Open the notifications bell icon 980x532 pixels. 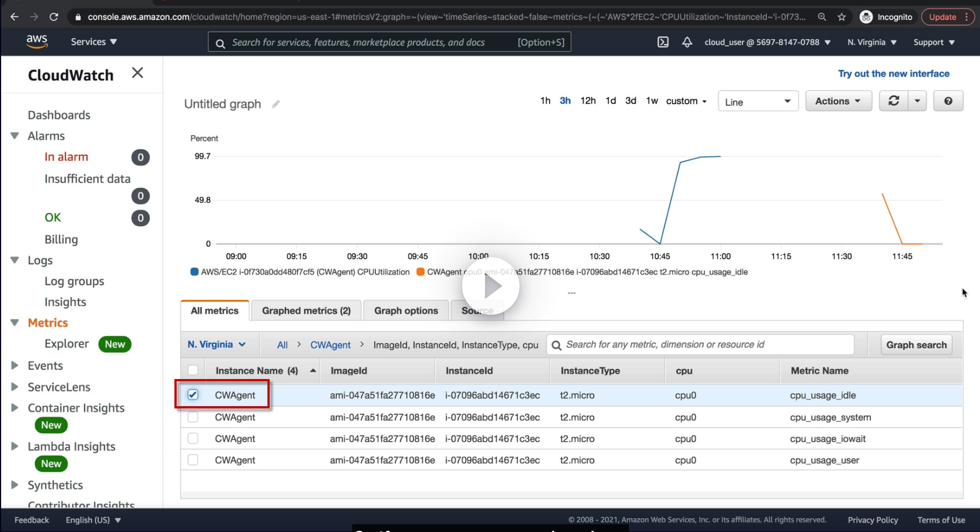click(x=687, y=42)
